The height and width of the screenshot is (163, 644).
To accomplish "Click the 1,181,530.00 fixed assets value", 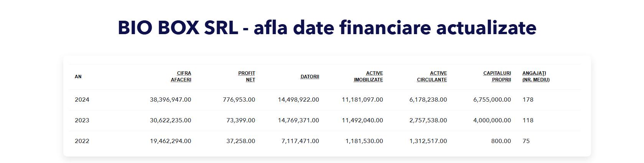I will pyautogui.click(x=364, y=141).
